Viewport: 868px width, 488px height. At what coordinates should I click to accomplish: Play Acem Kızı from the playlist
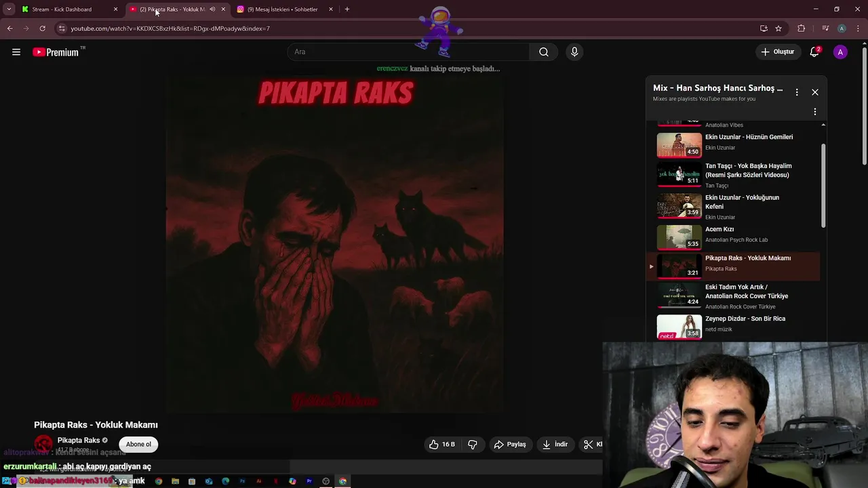[x=738, y=237]
